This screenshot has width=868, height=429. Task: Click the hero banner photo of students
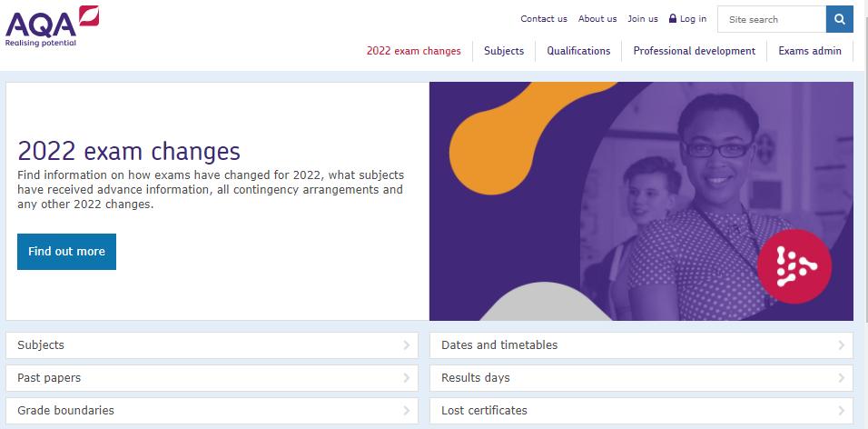(641, 201)
